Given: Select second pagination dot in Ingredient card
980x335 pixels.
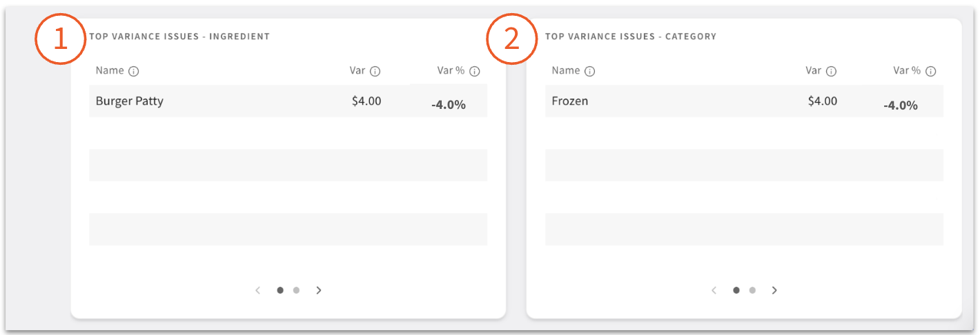Looking at the screenshot, I should pyautogui.click(x=296, y=290).
